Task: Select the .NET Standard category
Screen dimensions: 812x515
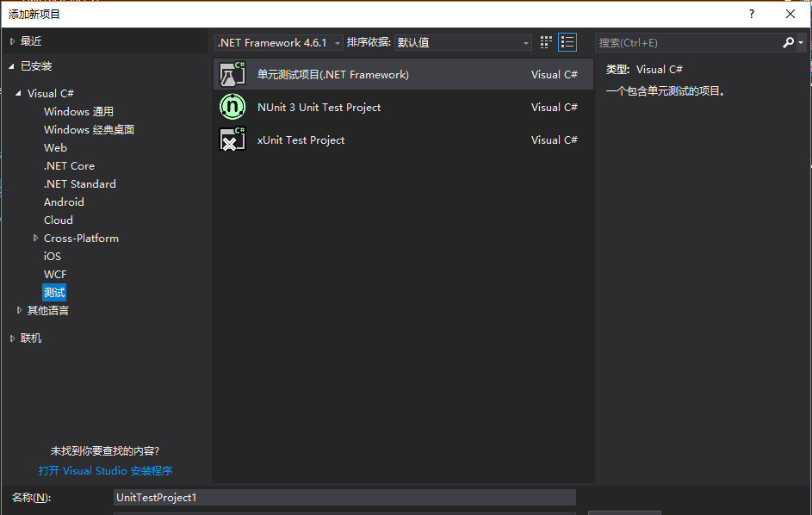Action: pyautogui.click(x=80, y=184)
